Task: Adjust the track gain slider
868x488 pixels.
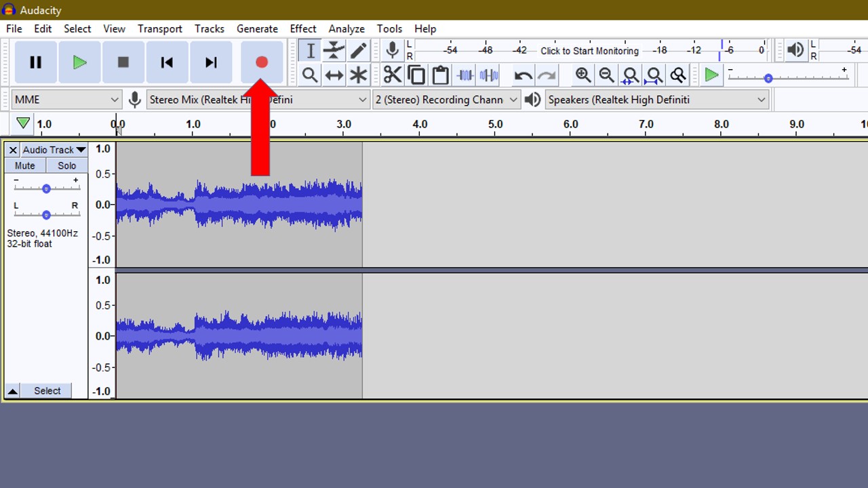Action: point(46,188)
